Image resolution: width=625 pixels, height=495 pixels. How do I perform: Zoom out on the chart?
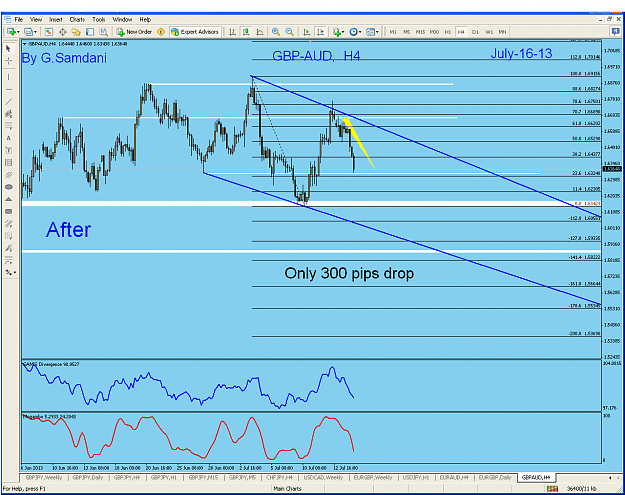[289, 32]
